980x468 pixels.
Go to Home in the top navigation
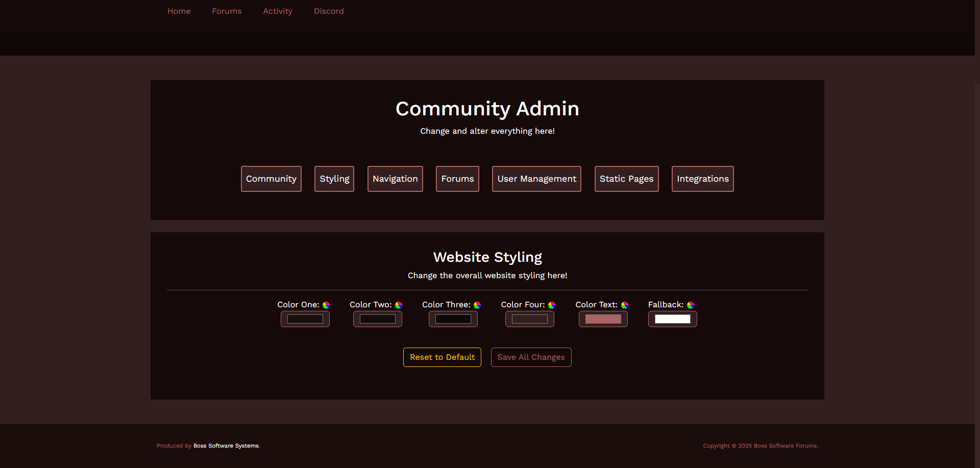point(179,11)
